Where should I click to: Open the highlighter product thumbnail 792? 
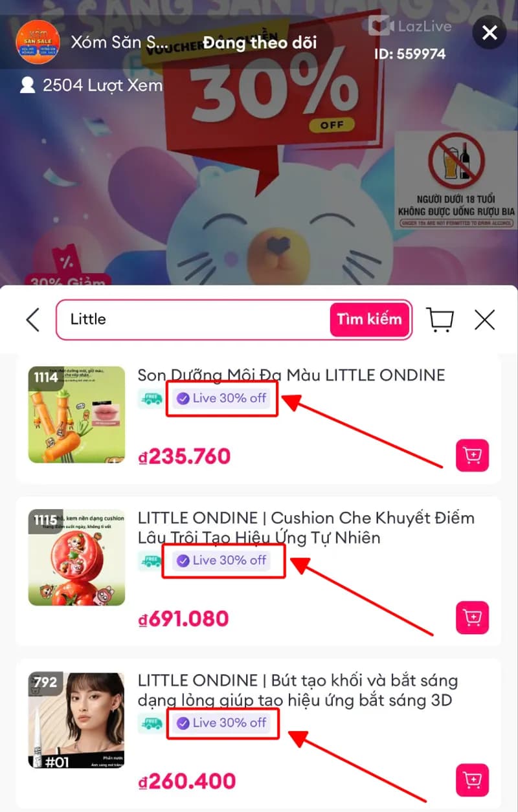coord(77,720)
